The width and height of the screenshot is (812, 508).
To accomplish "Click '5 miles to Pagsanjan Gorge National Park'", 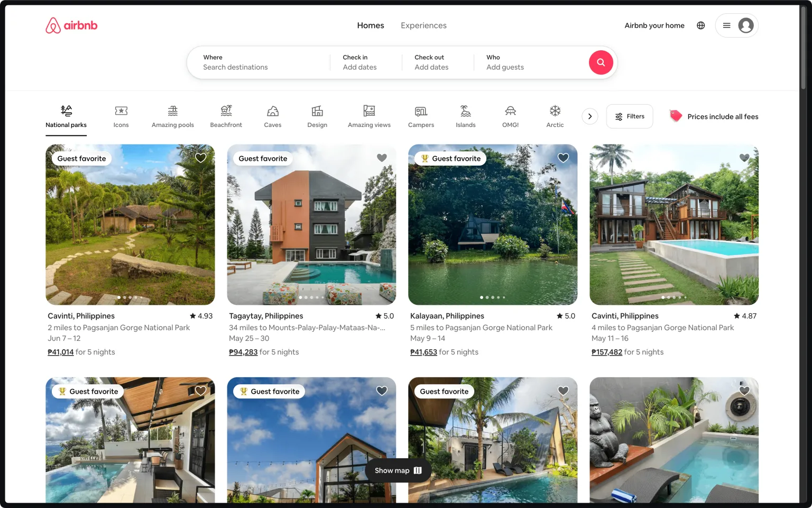I will point(481,328).
